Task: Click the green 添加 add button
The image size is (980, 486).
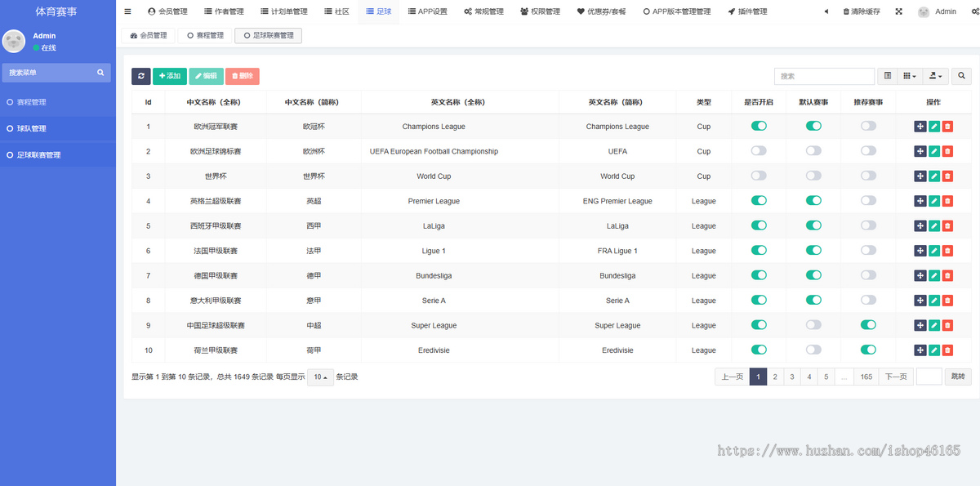Action: point(170,76)
